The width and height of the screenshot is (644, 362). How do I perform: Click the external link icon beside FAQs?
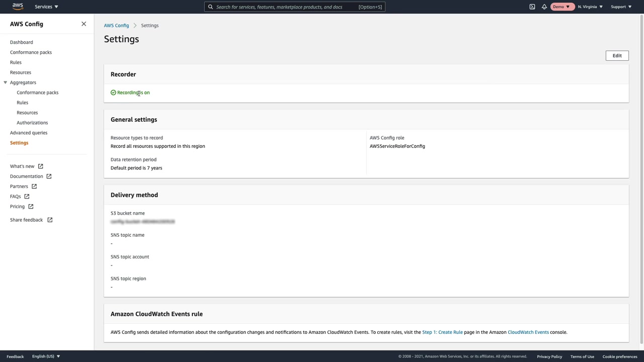pos(27,197)
